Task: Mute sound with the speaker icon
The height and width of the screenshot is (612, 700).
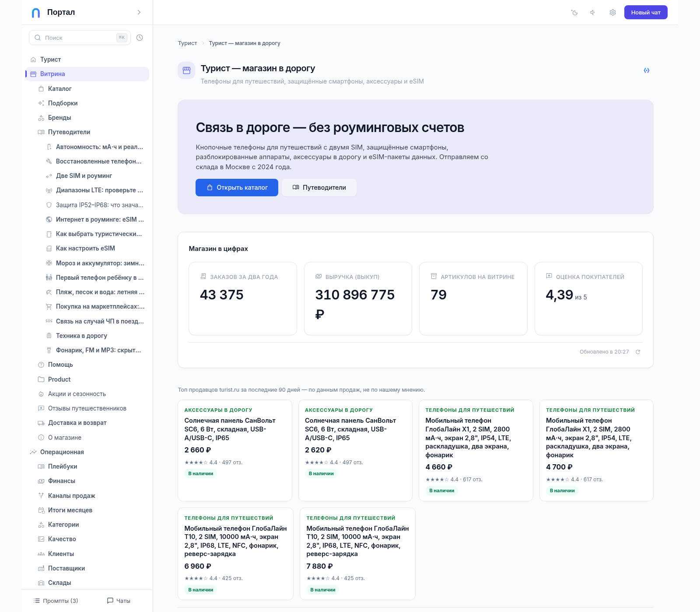Action: (x=593, y=13)
